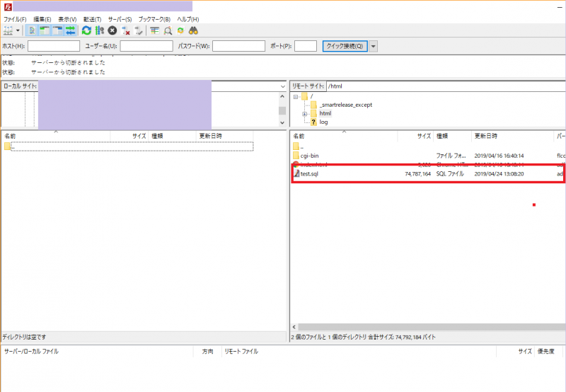This screenshot has width=566, height=392.
Task: Expand the html folder in remote tree
Action: coord(304,113)
